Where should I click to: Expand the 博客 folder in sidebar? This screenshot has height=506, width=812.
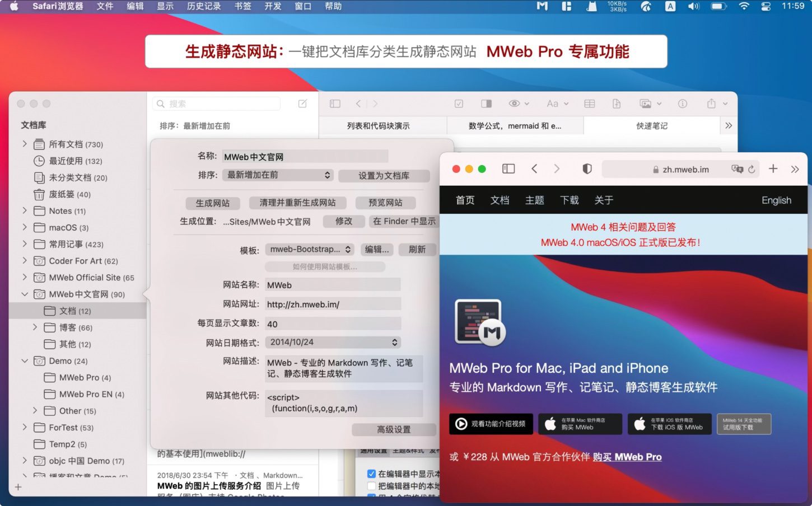35,327
